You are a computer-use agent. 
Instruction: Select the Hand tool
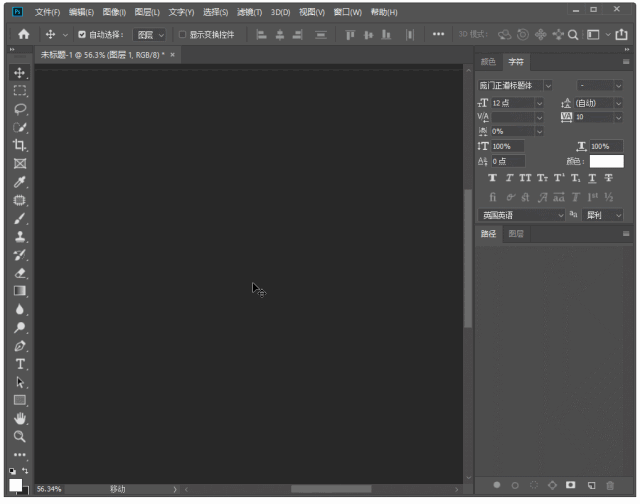(19, 418)
